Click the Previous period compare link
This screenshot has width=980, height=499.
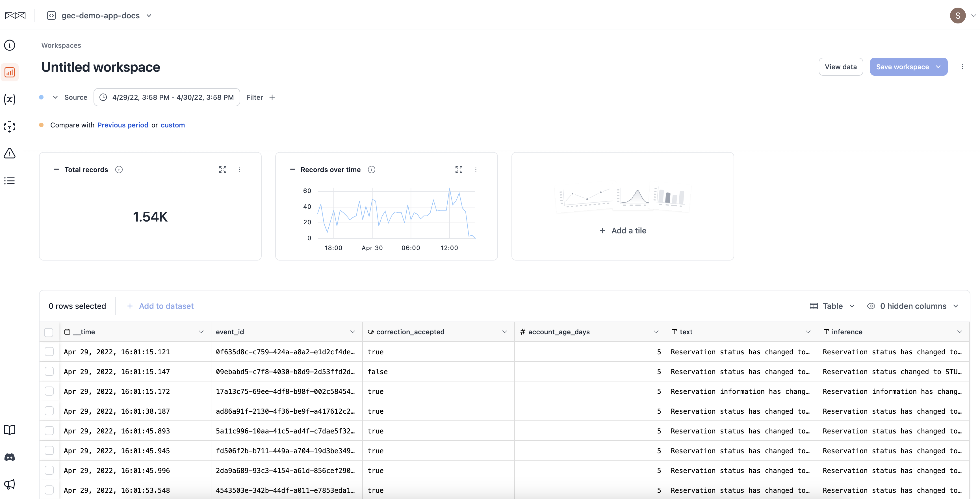[123, 125]
